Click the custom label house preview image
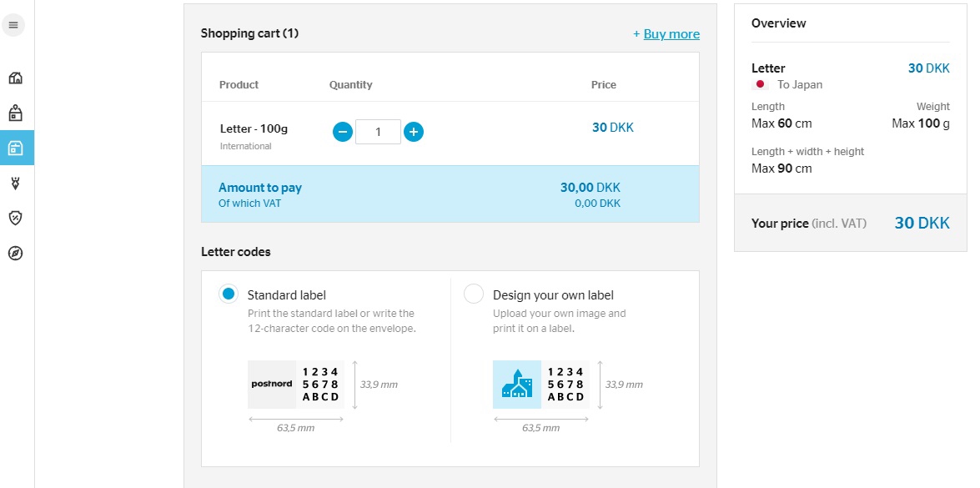 [x=517, y=385]
